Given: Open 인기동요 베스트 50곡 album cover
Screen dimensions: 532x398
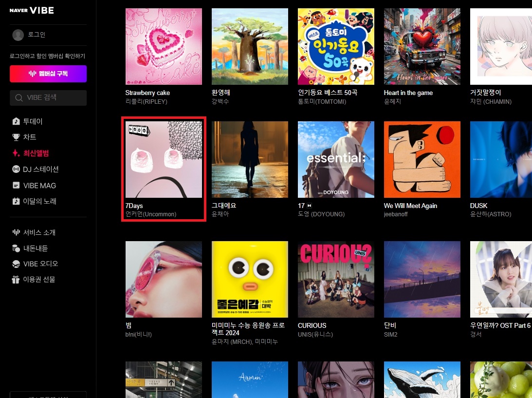Looking at the screenshot, I should point(336,47).
